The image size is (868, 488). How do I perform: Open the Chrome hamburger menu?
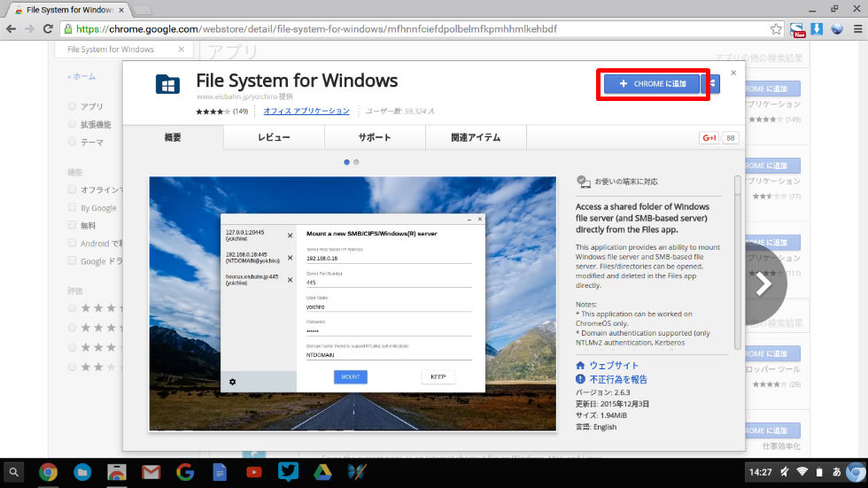[x=857, y=28]
